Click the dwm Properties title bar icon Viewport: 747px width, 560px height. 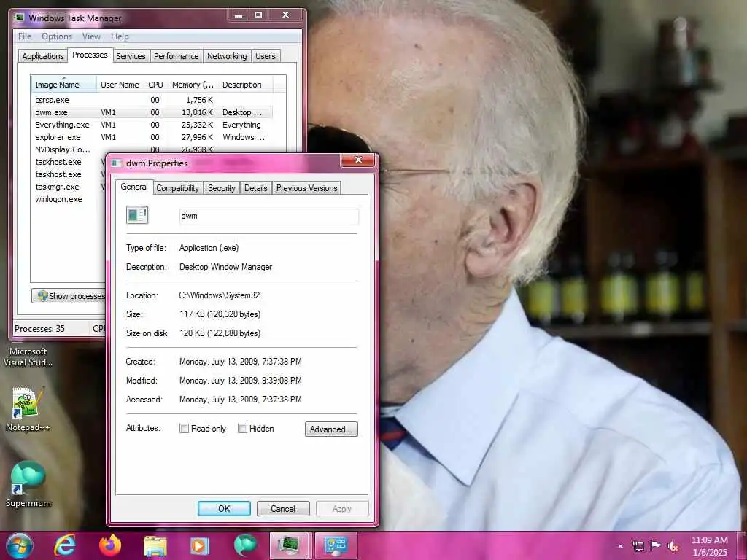(117, 163)
